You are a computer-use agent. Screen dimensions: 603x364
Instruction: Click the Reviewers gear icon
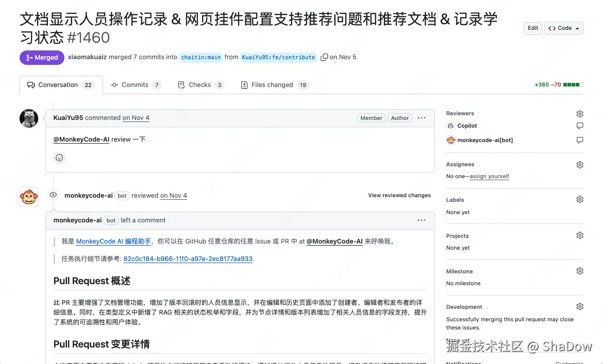579,114
